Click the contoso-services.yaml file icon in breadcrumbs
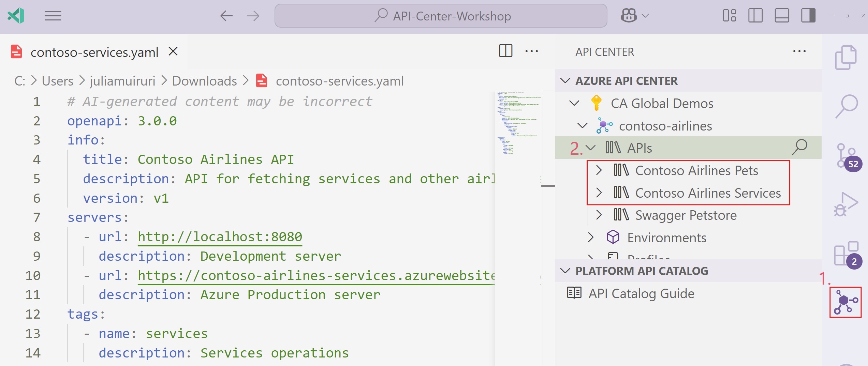This screenshot has width=868, height=366. (261, 81)
